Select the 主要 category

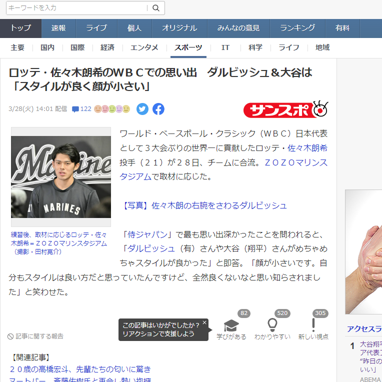tap(17, 48)
